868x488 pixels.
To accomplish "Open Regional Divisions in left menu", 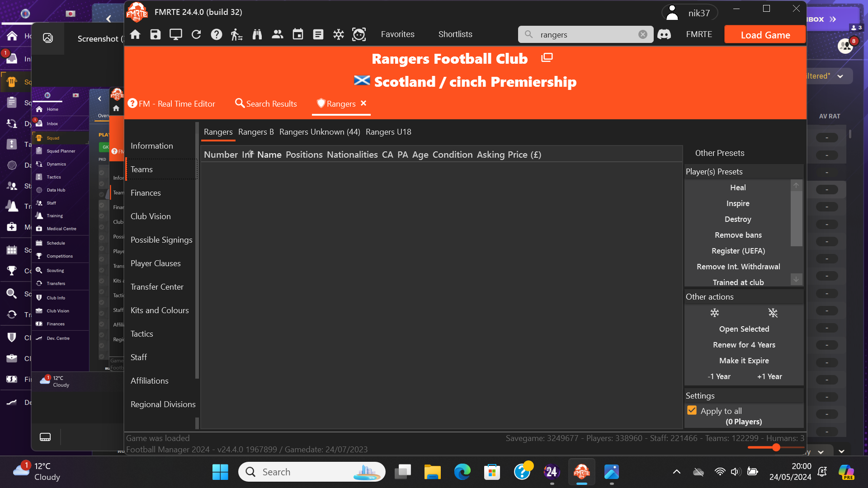I will pos(163,404).
